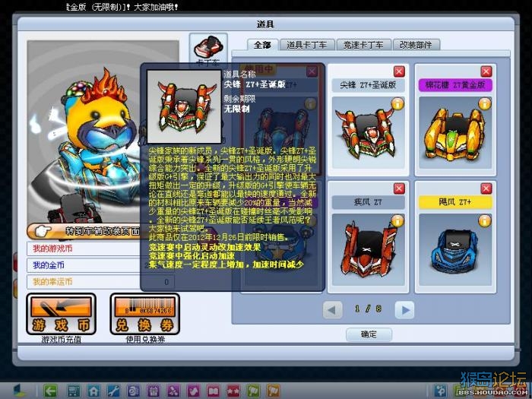Open the two-stars icon in bottom bar
Screen dimensions: 532x399
pyautogui.click(x=233, y=391)
